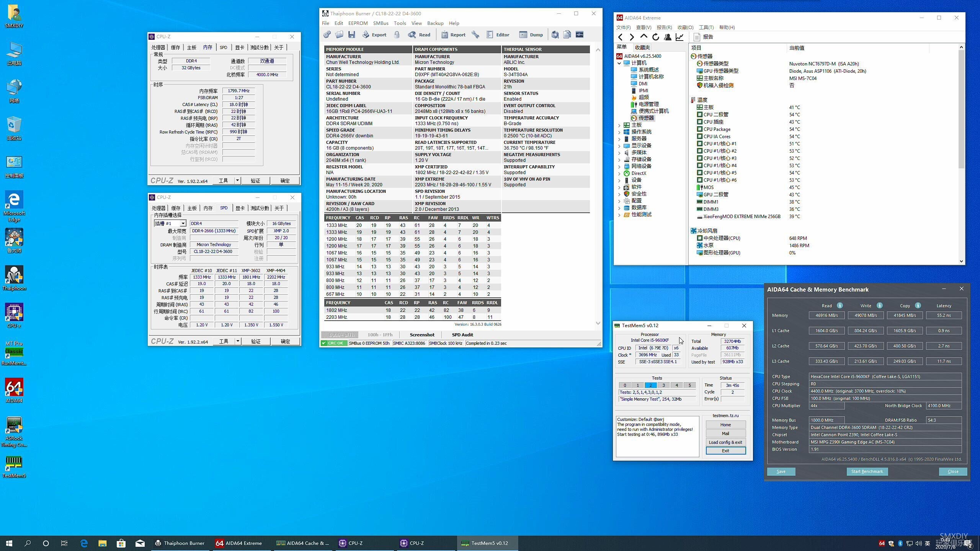Click Start Benchmark in AIDA64 benchmark window
The width and height of the screenshot is (980, 551).
pyautogui.click(x=867, y=471)
